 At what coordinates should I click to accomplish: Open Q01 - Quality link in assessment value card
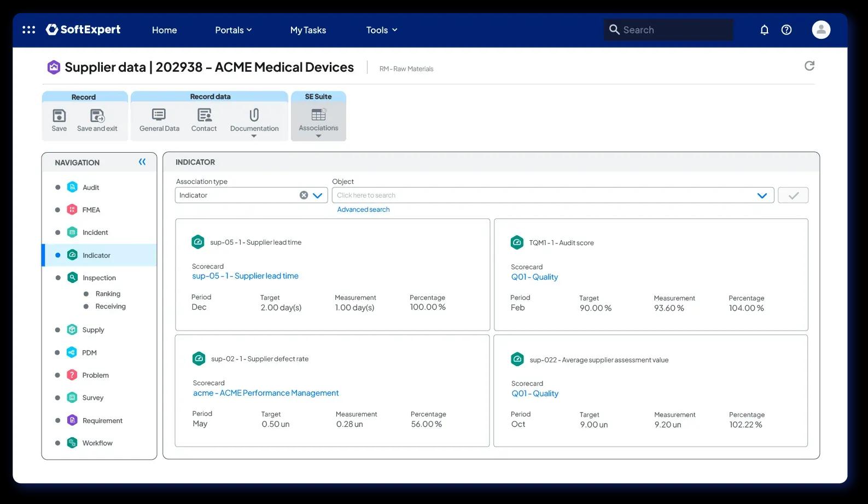click(x=535, y=393)
